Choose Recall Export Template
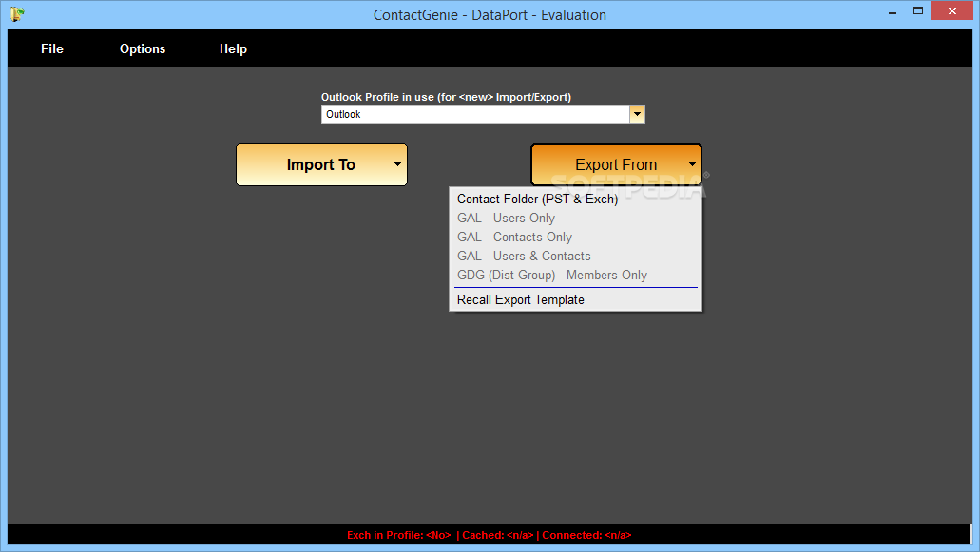 point(575,299)
